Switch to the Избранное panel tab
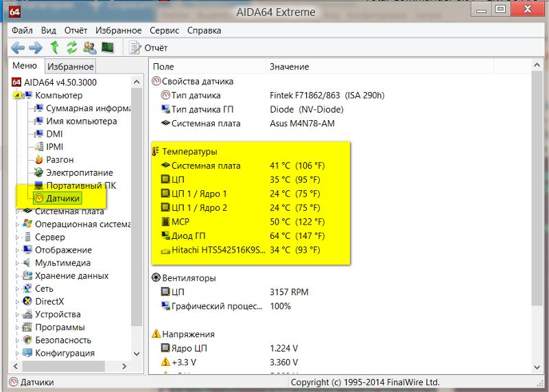The height and width of the screenshot is (392, 549). pos(71,66)
